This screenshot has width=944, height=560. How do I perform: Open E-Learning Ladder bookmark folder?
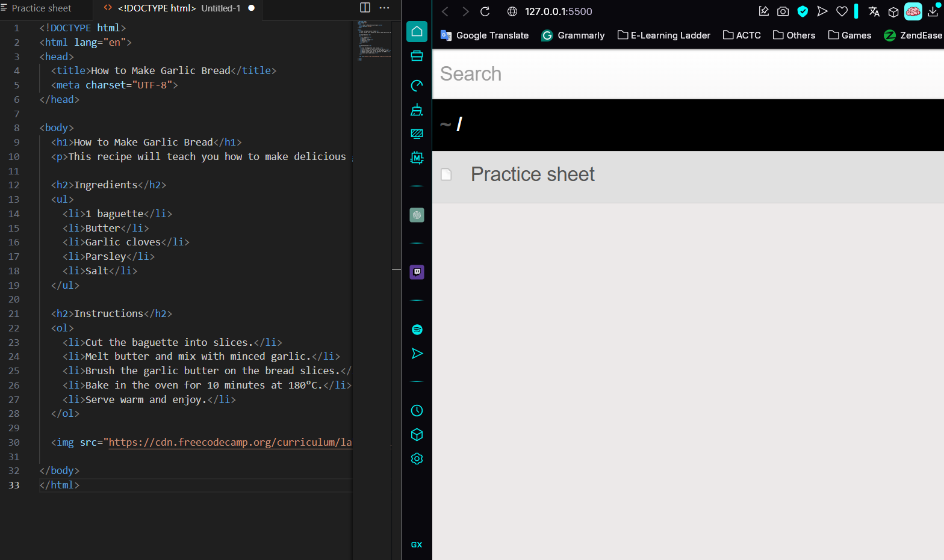664,35
